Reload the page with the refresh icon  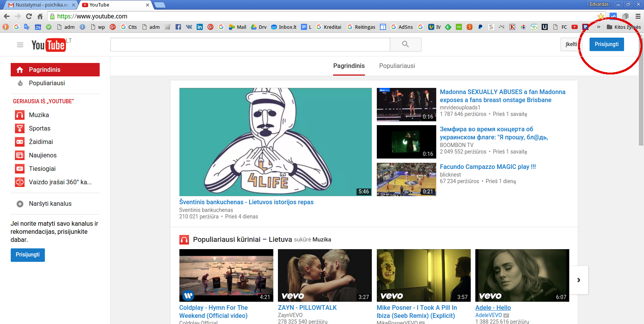click(x=29, y=16)
